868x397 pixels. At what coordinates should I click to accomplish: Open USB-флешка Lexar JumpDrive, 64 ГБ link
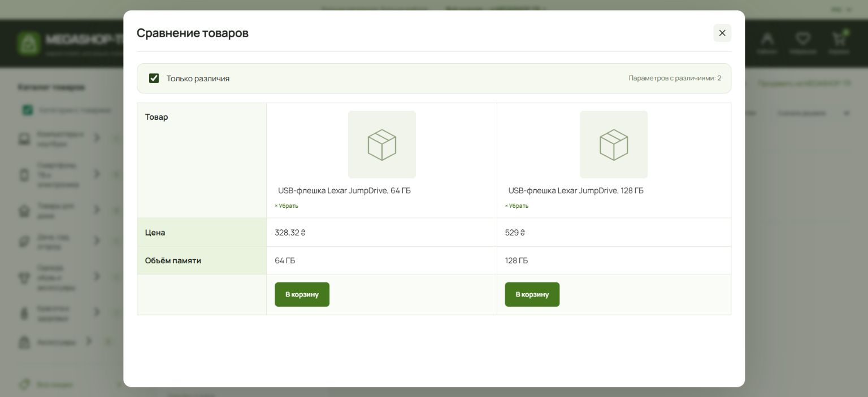[x=344, y=191]
